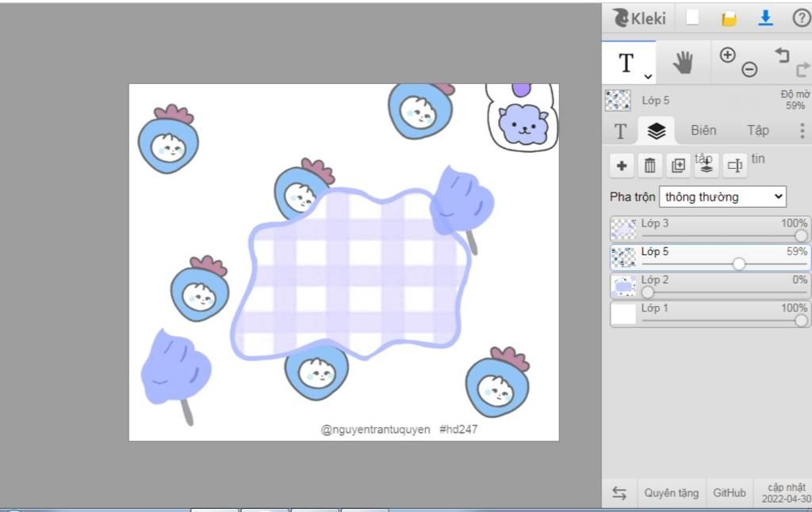This screenshot has height=512, width=812.
Task: Switch to the Tập tab
Action: point(757,131)
